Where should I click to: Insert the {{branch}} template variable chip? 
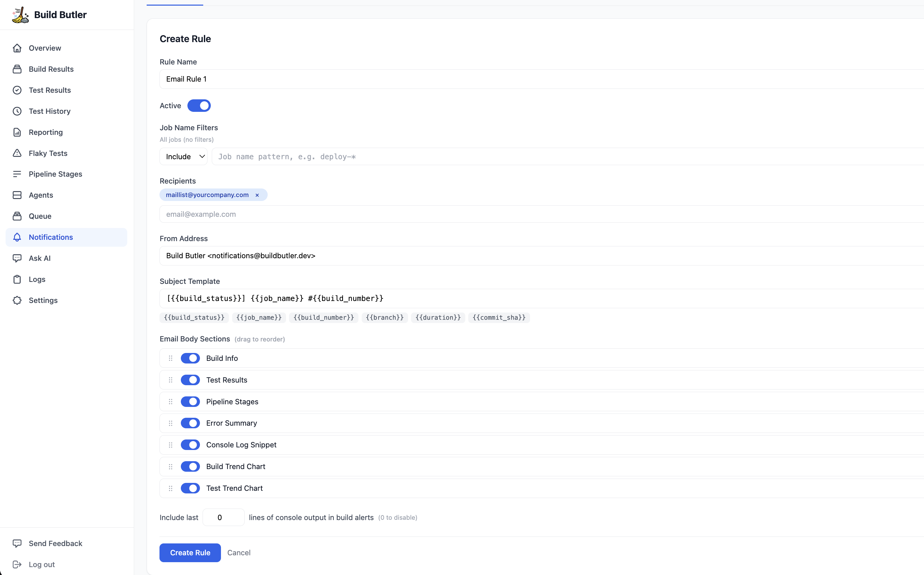(x=384, y=317)
